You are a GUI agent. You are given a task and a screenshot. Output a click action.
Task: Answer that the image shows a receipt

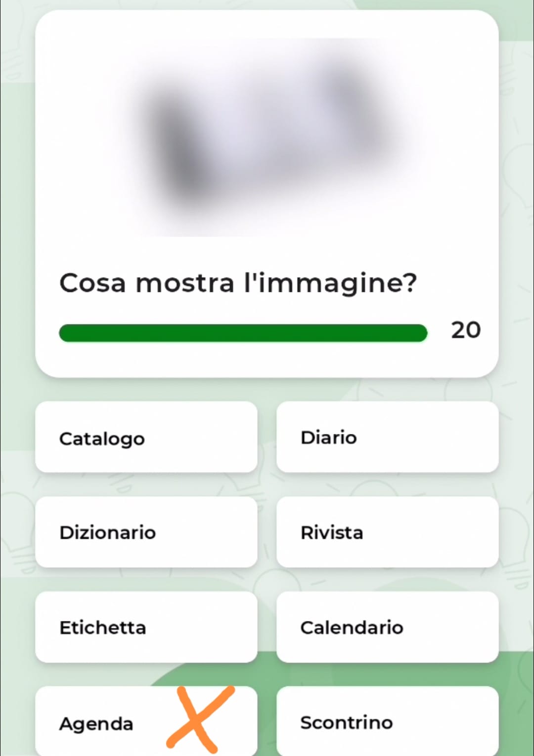point(387,722)
